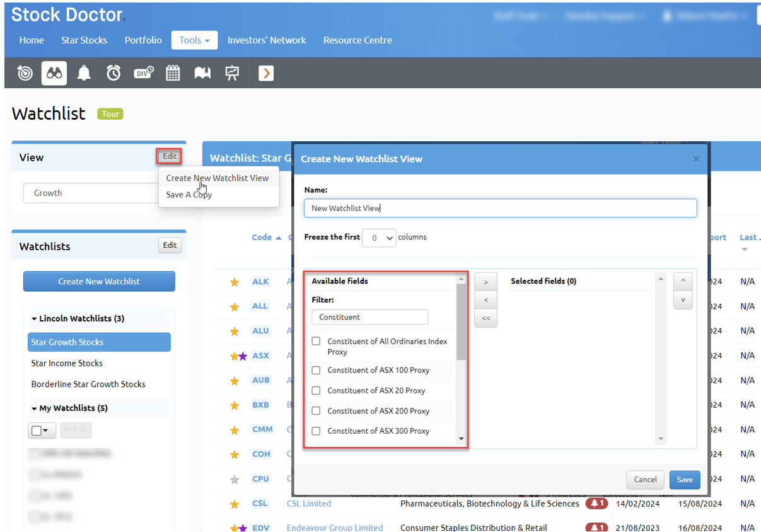Viewport: 761px width, 532px height.
Task: Enable Constituent of ASX 300 Proxy checkbox
Action: [x=317, y=431]
